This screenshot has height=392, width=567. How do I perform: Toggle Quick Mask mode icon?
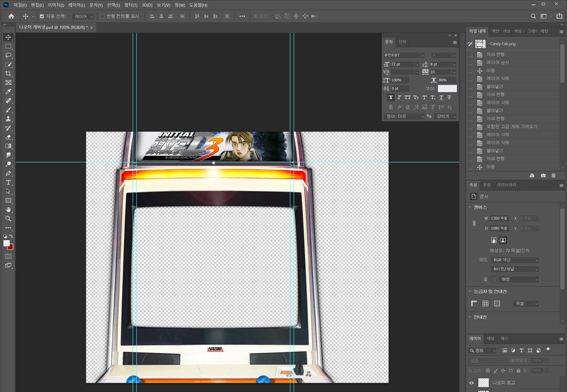pyautogui.click(x=8, y=256)
